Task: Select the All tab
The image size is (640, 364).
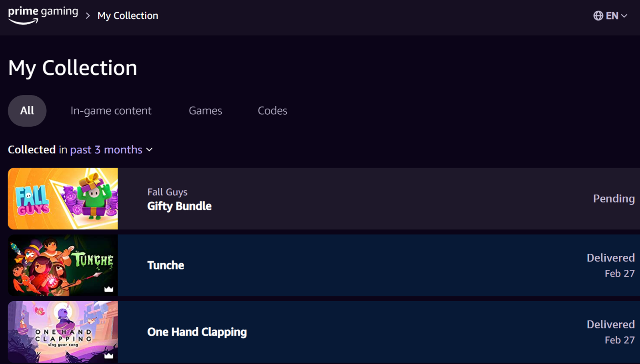Action: (x=27, y=111)
